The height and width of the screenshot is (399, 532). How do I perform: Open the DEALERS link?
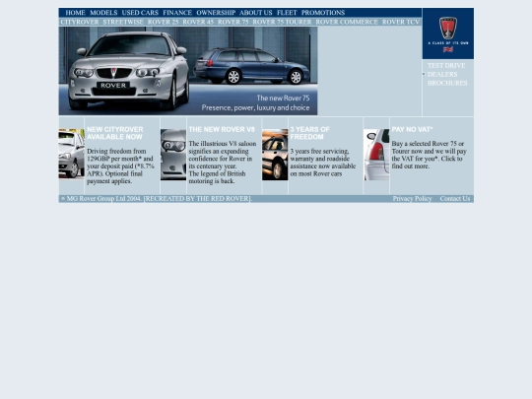442,74
